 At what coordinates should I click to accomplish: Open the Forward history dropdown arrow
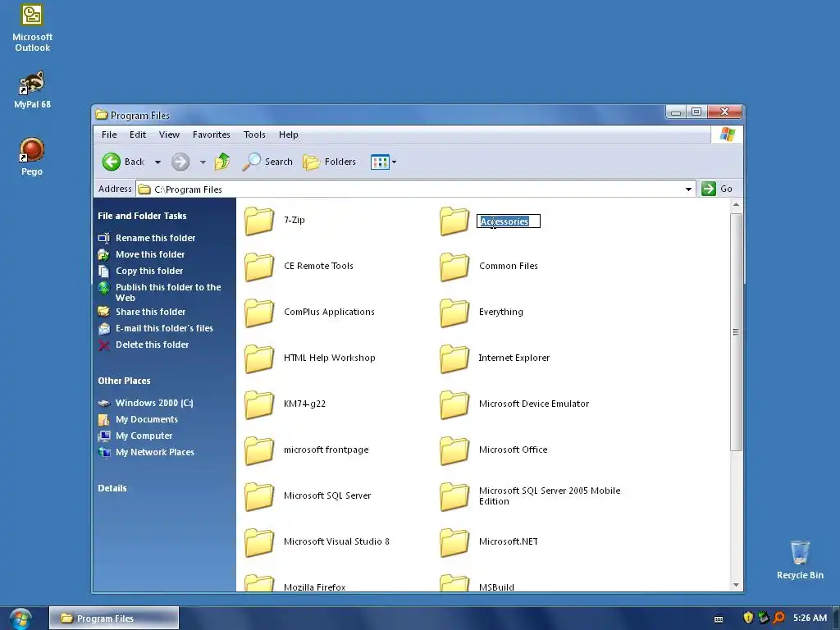click(203, 162)
